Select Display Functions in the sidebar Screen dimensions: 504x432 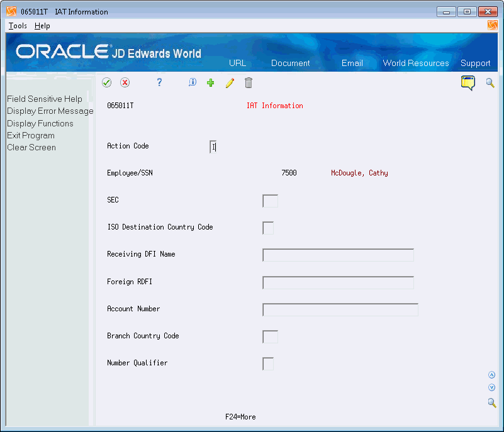[x=40, y=123]
